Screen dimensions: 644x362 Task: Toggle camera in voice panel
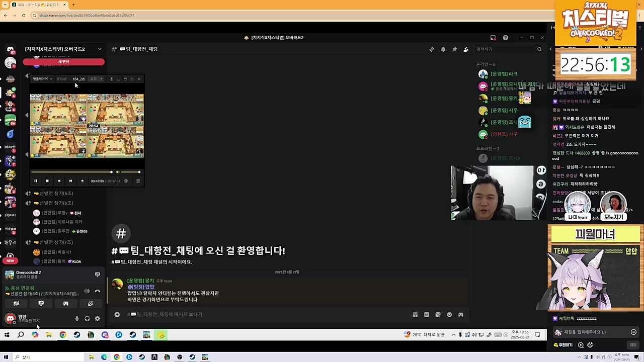(x=16, y=304)
